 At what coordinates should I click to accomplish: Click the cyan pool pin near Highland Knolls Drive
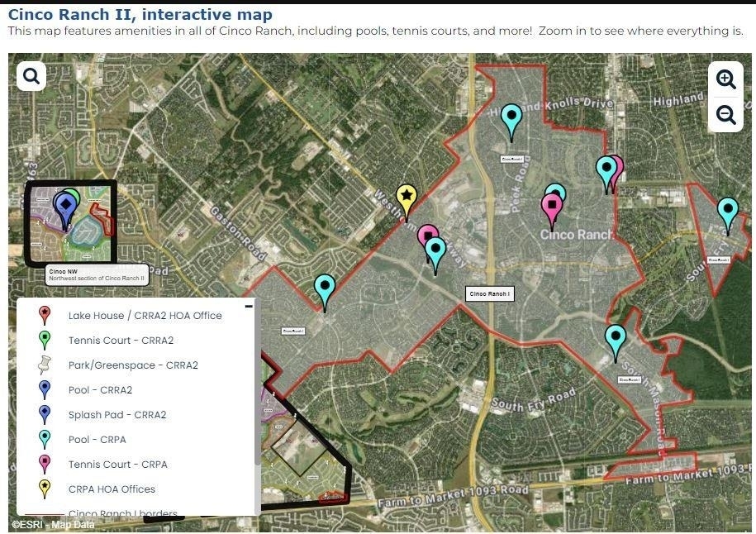[x=511, y=122]
